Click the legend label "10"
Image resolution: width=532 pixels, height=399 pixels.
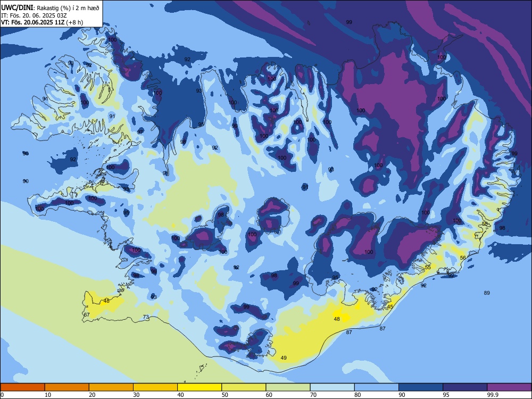coord(48,395)
